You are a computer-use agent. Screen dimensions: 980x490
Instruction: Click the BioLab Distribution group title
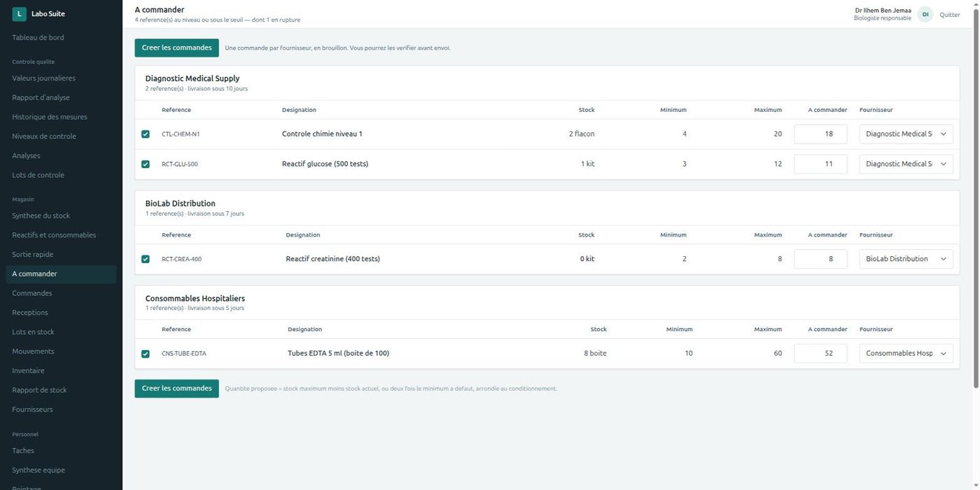click(181, 204)
